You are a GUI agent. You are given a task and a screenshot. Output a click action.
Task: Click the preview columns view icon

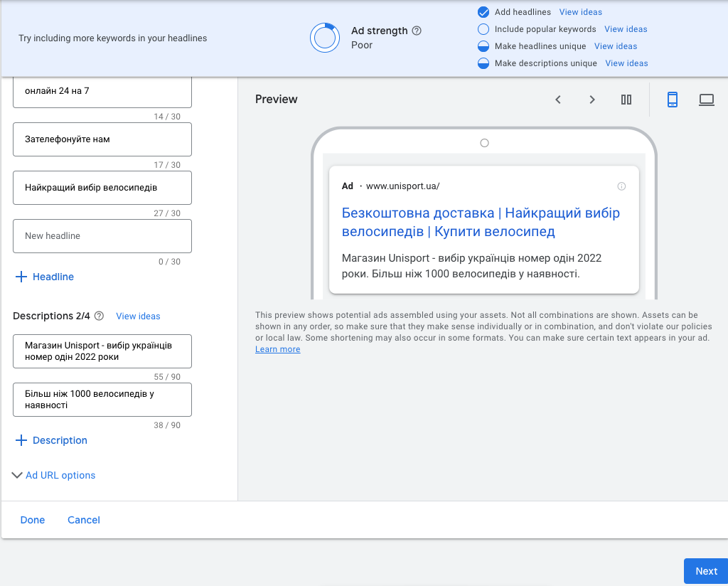tap(626, 100)
